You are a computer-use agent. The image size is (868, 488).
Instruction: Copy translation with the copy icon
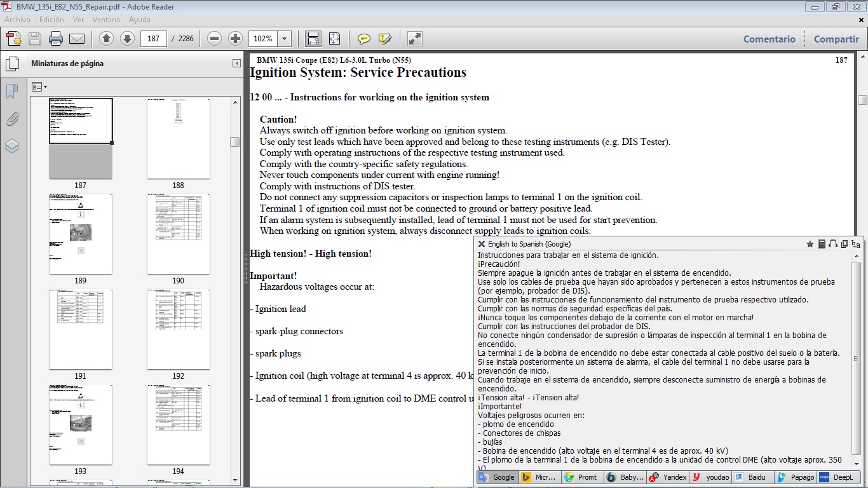[844, 244]
